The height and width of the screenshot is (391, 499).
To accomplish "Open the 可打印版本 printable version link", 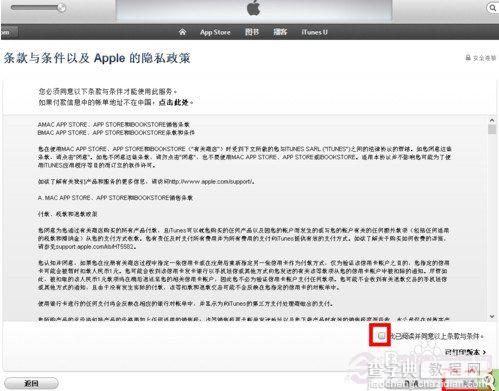I will (465, 352).
